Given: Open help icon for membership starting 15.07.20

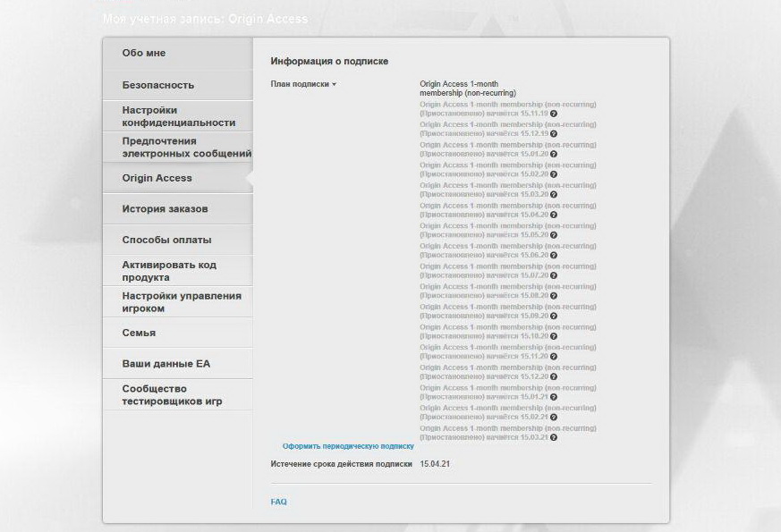Looking at the screenshot, I should 554,275.
